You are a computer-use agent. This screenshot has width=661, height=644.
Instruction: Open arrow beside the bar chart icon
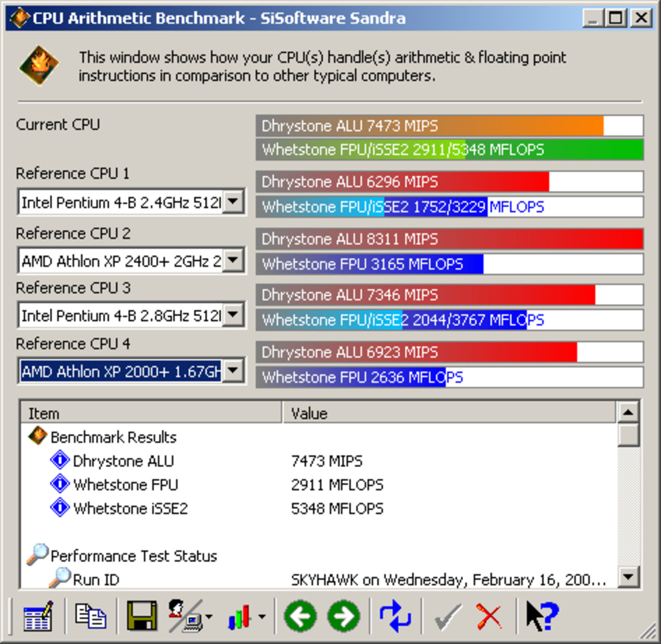pyautogui.click(x=262, y=617)
